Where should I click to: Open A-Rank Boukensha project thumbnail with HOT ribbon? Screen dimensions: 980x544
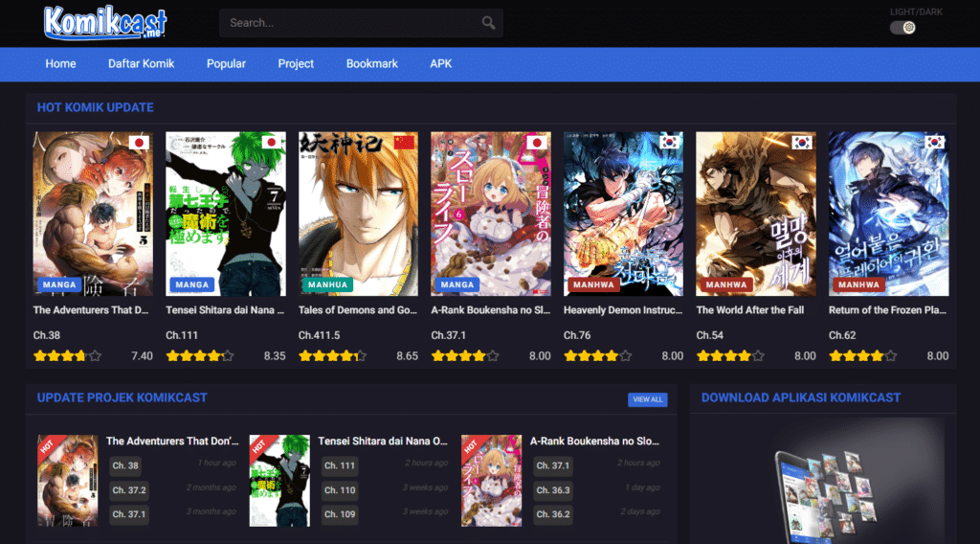[x=491, y=481]
